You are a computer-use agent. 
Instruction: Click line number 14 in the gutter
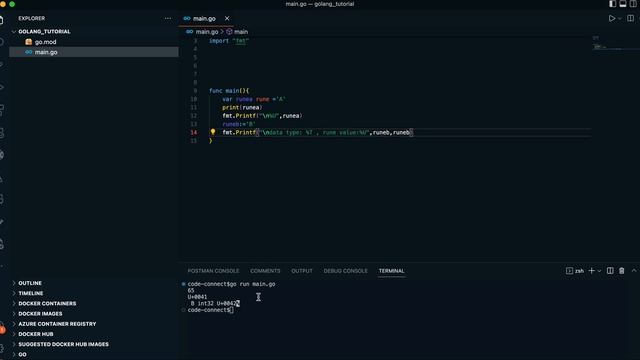tap(193, 132)
